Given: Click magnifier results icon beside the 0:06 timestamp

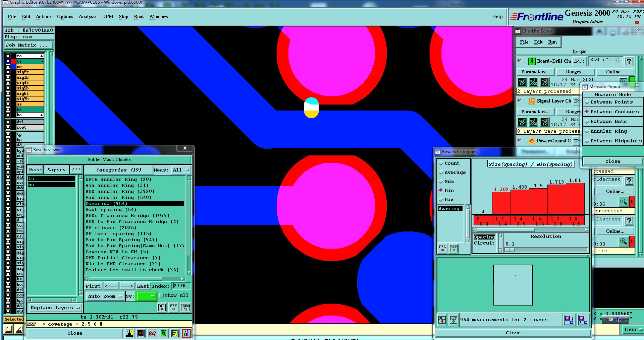Looking at the screenshot, I should (623, 202).
